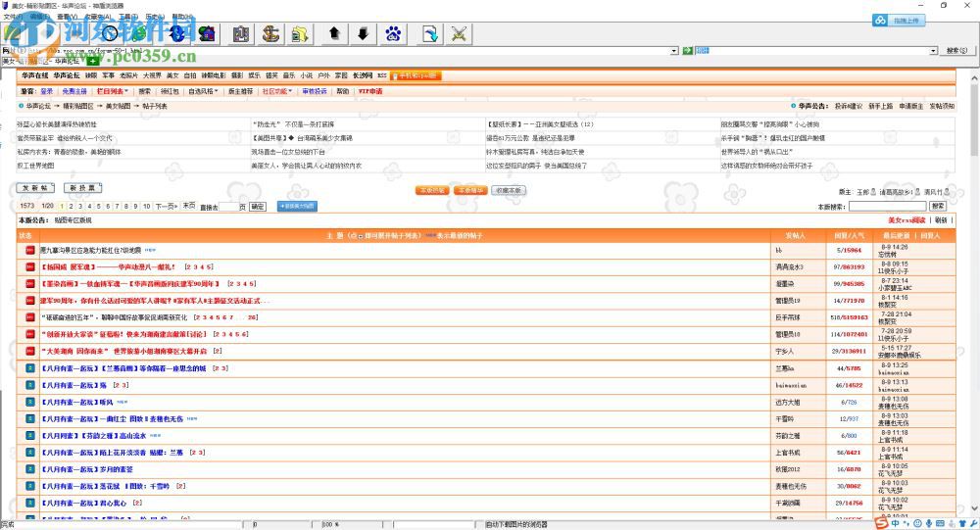980x530 pixels.
Task: Open the 帮助 menu in menu bar
Action: 181,17
